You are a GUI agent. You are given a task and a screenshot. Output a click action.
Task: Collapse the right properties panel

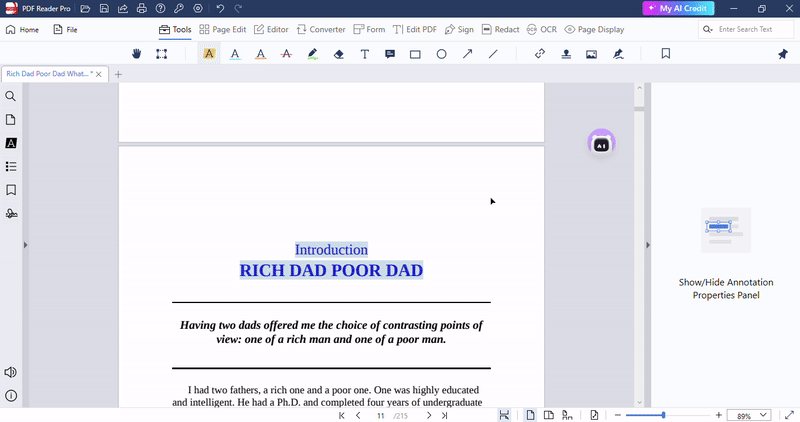coord(648,245)
